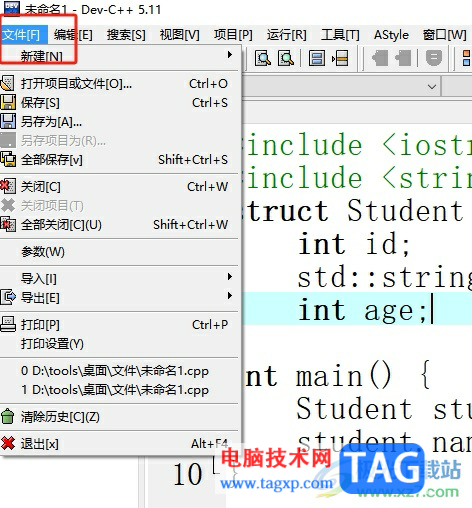Click the Replace magnifier toolbar icon
The width and height of the screenshot is (472, 508).
[286, 59]
